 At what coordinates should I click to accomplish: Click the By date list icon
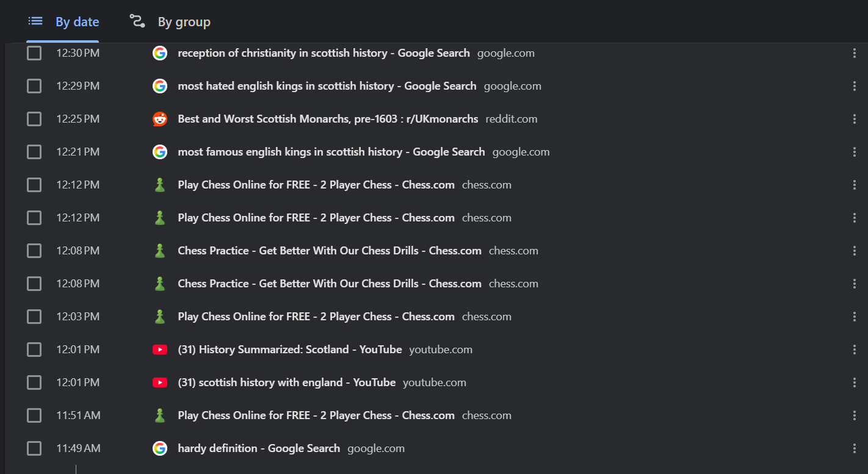(x=35, y=21)
